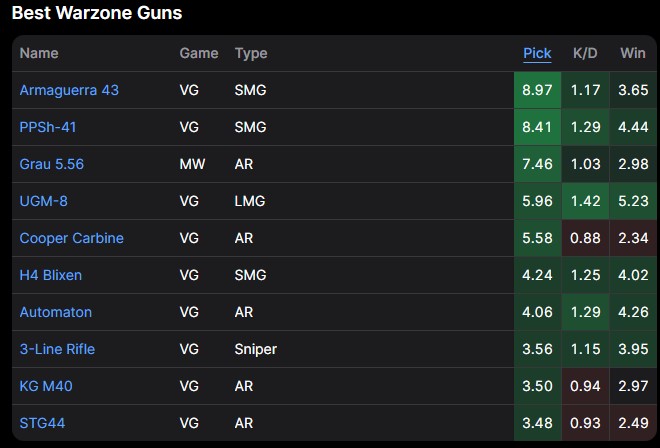This screenshot has width=660, height=448.
Task: Sort by Type column header
Action: (x=251, y=53)
